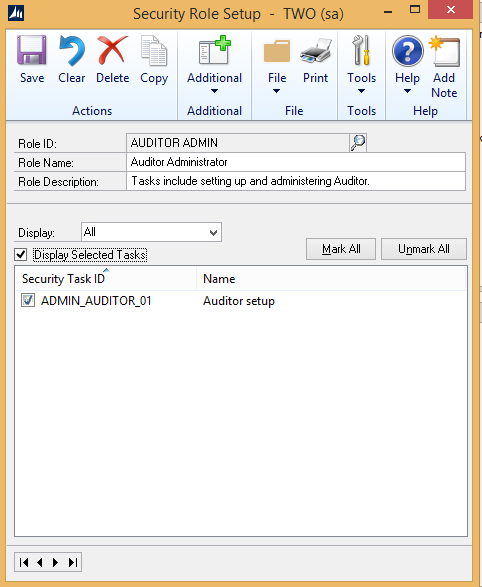Click the Unmark All button
This screenshot has height=587, width=482.
pyautogui.click(x=424, y=249)
